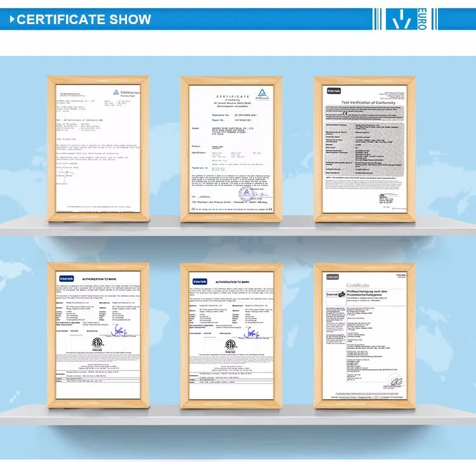
Task: Click round blue stamp on Certificate of Conformity
Action: pos(246,194)
